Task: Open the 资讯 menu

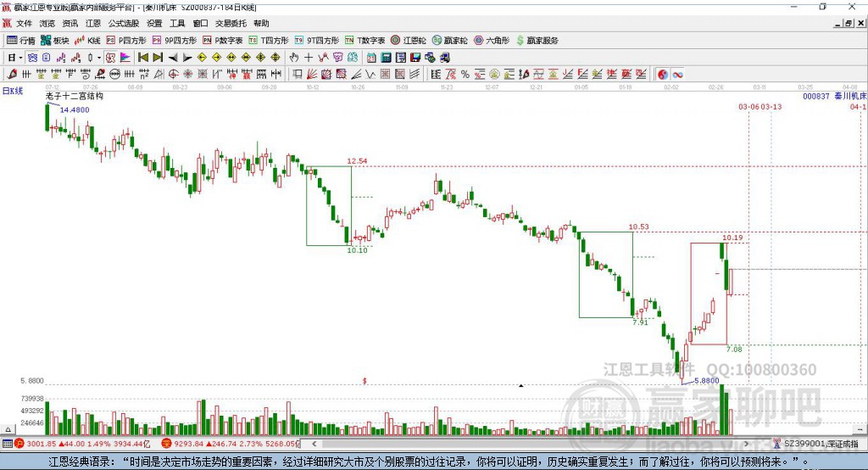Action: [x=70, y=23]
